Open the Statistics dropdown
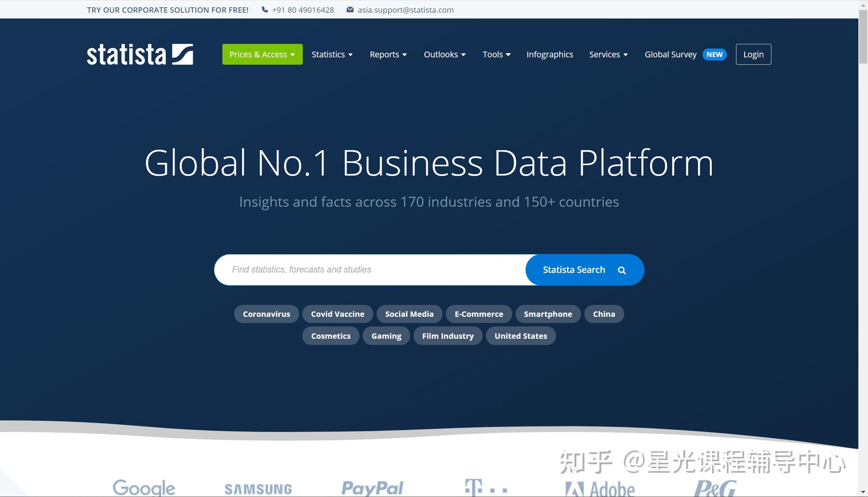Viewport: 868px width, 497px height. pos(332,54)
